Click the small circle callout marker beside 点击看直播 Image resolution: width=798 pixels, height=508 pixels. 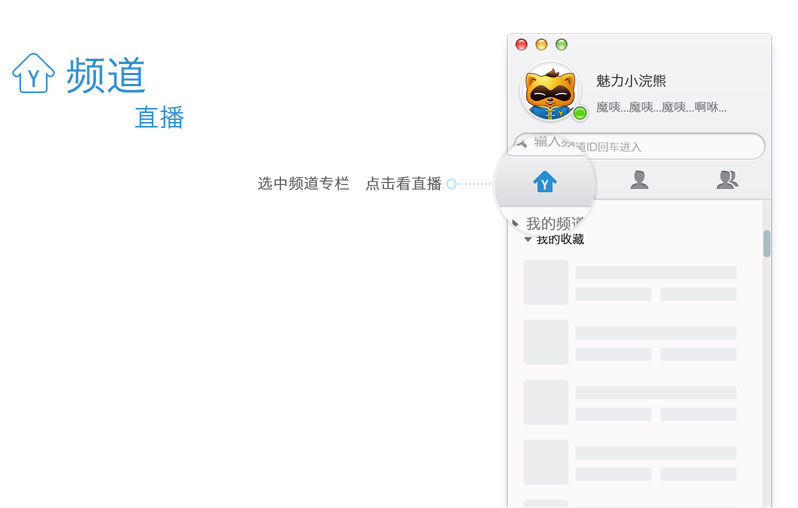pyautogui.click(x=451, y=184)
